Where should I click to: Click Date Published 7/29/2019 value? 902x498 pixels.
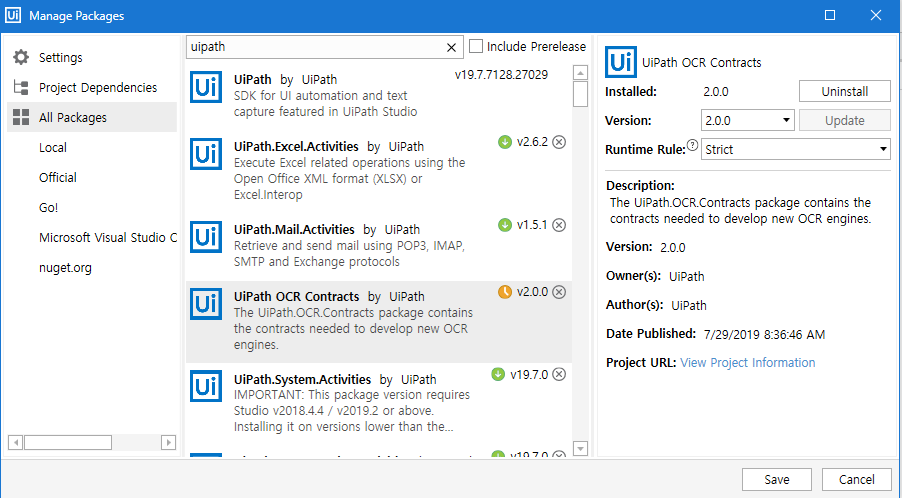765,335
